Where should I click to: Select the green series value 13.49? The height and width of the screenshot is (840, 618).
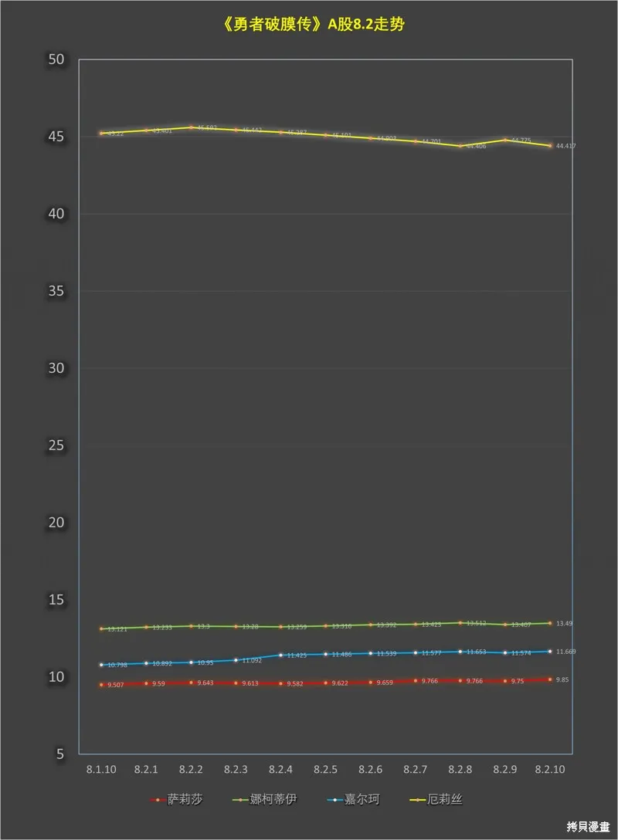[564, 624]
